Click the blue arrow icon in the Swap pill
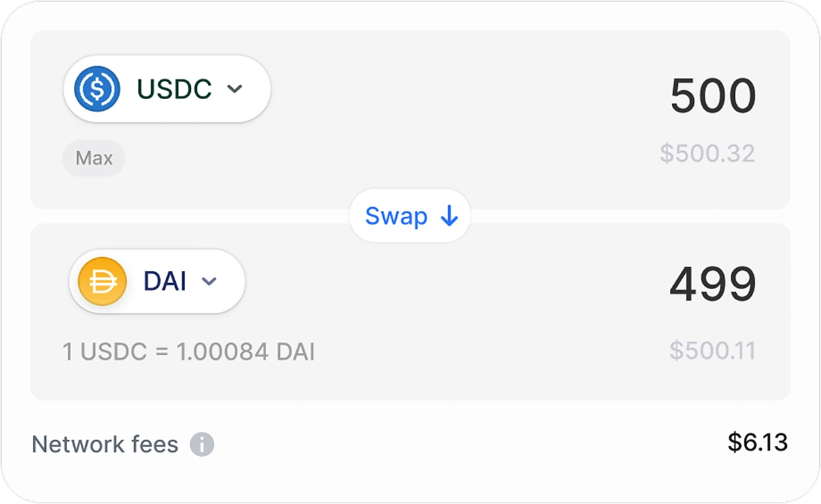Viewport: 821px width, 504px height. tap(448, 216)
